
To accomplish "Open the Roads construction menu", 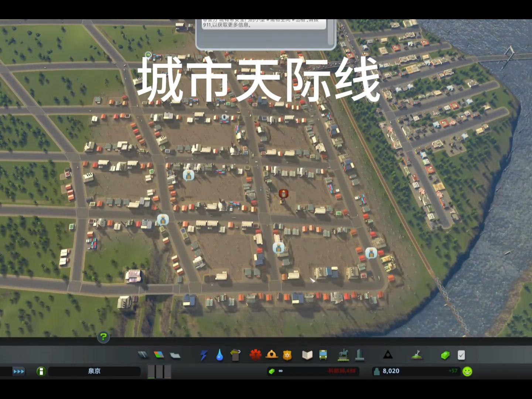I will (143, 355).
